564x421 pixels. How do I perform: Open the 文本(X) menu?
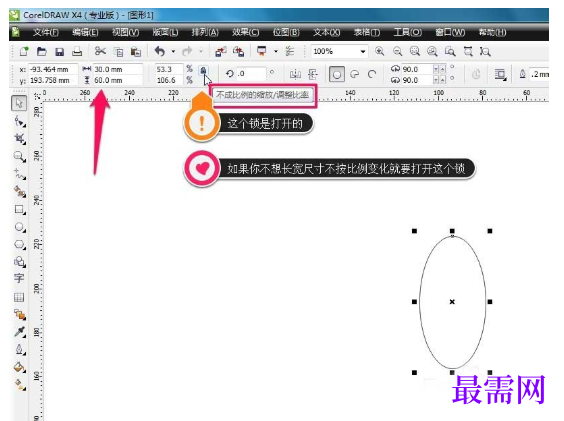pyautogui.click(x=327, y=32)
